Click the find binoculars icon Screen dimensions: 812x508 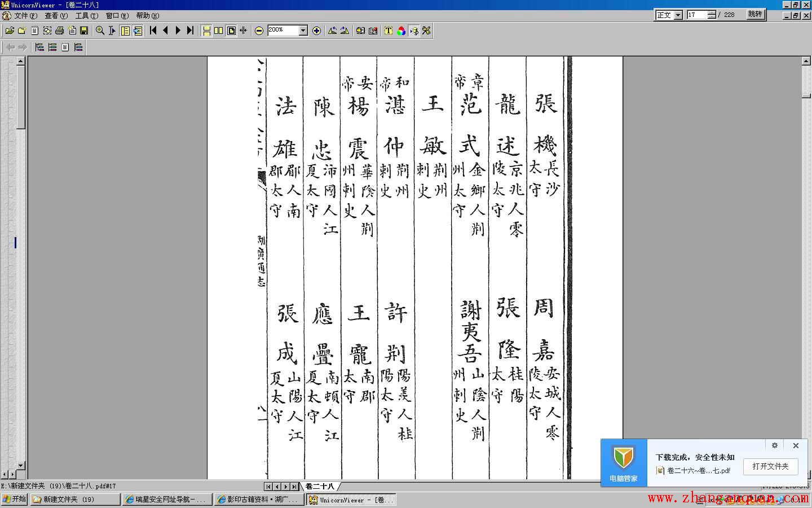tap(360, 30)
